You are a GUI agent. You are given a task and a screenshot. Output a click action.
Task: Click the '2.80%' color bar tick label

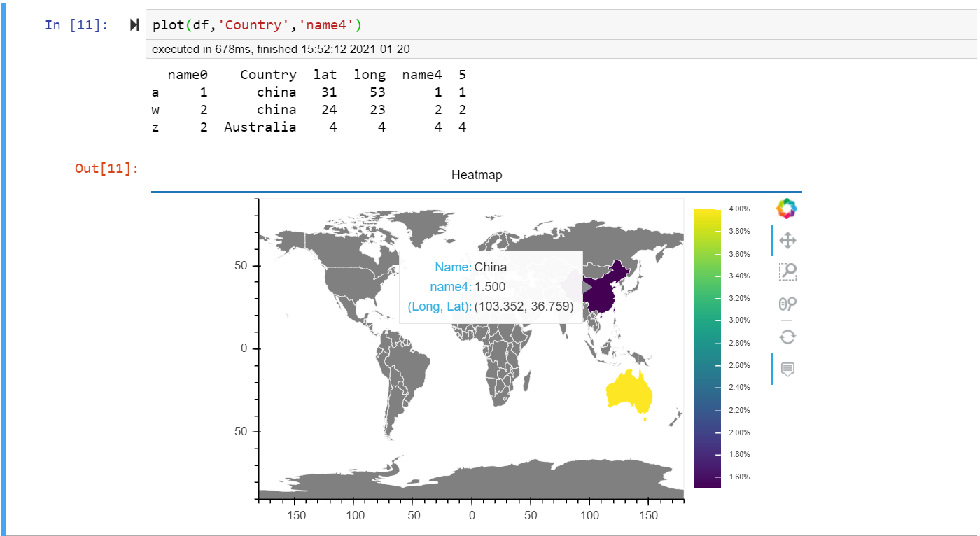coord(739,343)
